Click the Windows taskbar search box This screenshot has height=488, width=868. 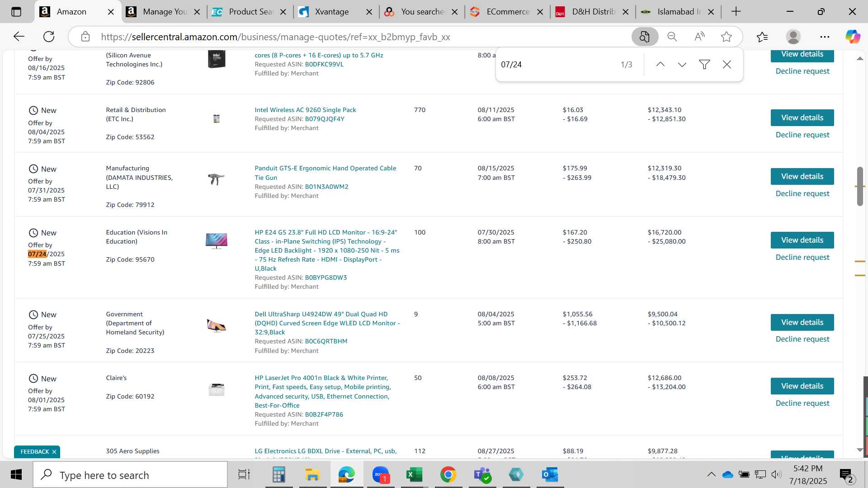(x=130, y=475)
